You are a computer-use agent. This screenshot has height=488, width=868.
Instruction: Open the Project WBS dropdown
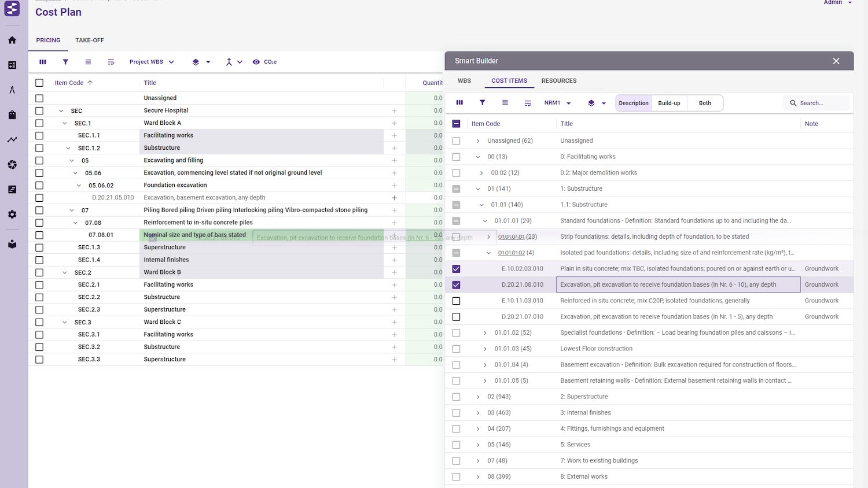point(151,61)
